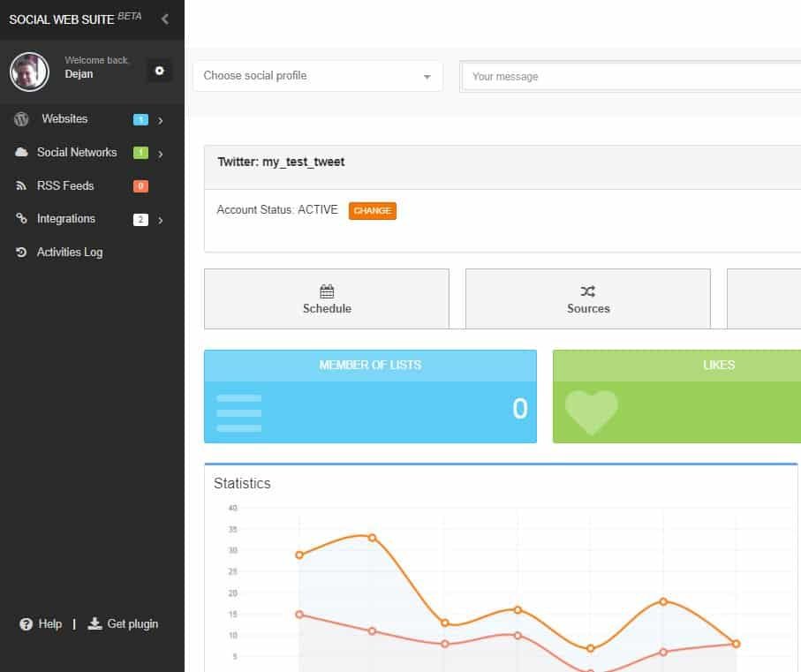Click the Activities Log history icon
The width and height of the screenshot is (801, 672).
pos(22,253)
